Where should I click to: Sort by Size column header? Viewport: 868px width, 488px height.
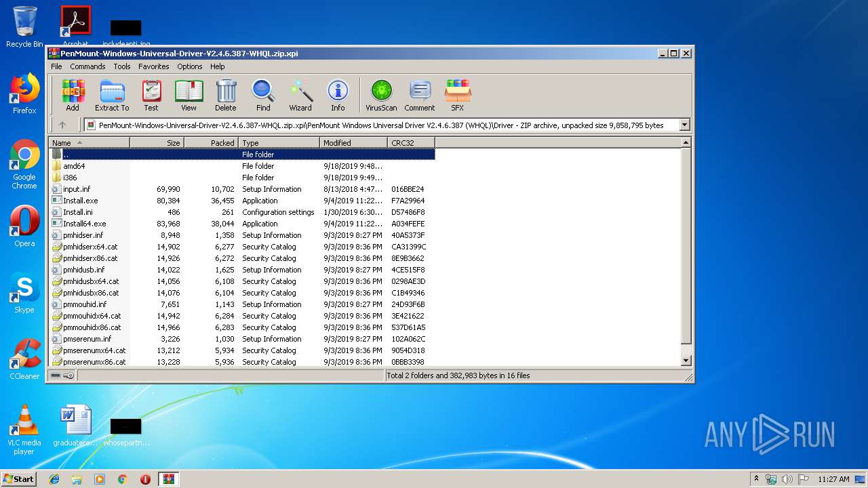tap(157, 143)
